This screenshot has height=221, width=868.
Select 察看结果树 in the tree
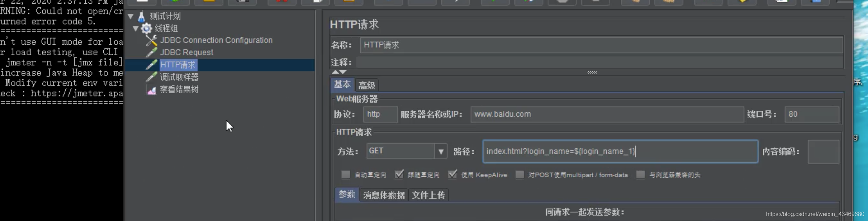[179, 89]
